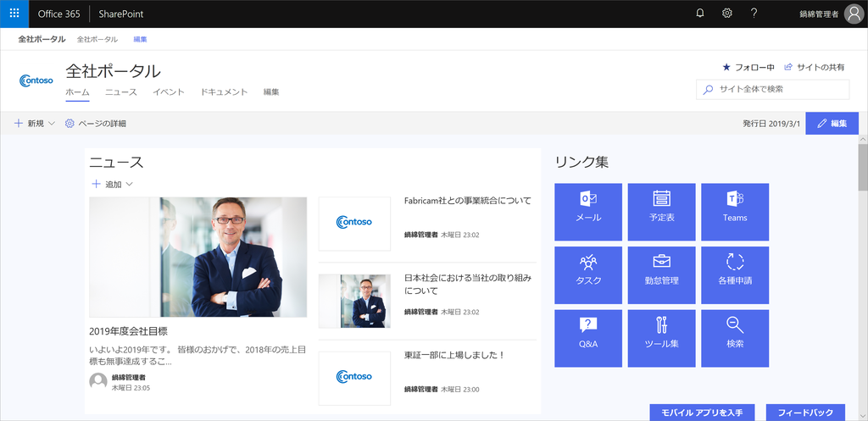Click the bold 全社ポータル breadcrumb link
The width and height of the screenshot is (868, 421).
(42, 39)
